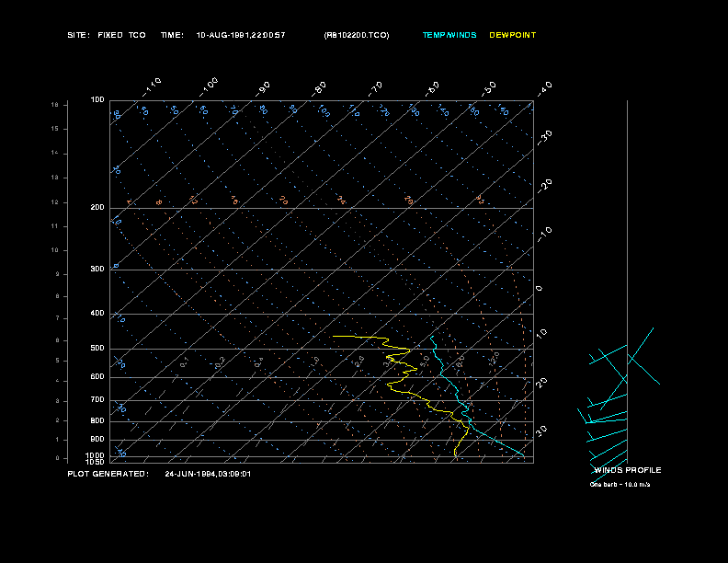Select the SITE: FIXED TCO header text

click(x=107, y=35)
